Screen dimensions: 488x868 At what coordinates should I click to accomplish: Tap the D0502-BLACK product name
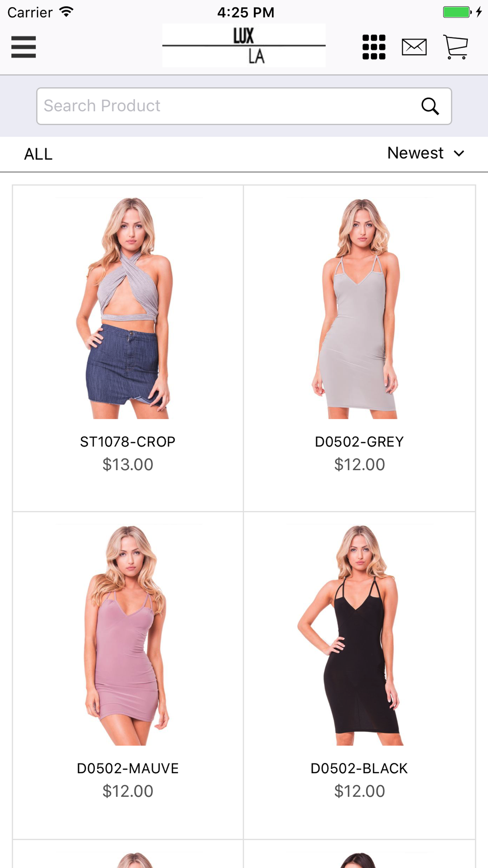click(x=360, y=768)
